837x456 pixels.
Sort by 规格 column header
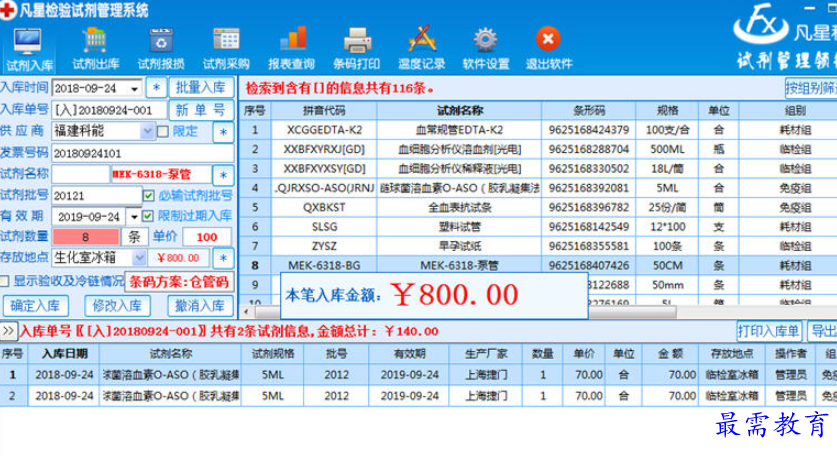667,111
